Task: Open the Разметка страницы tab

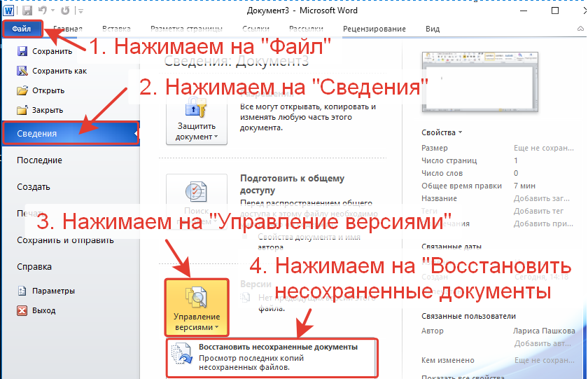Action: tap(186, 29)
